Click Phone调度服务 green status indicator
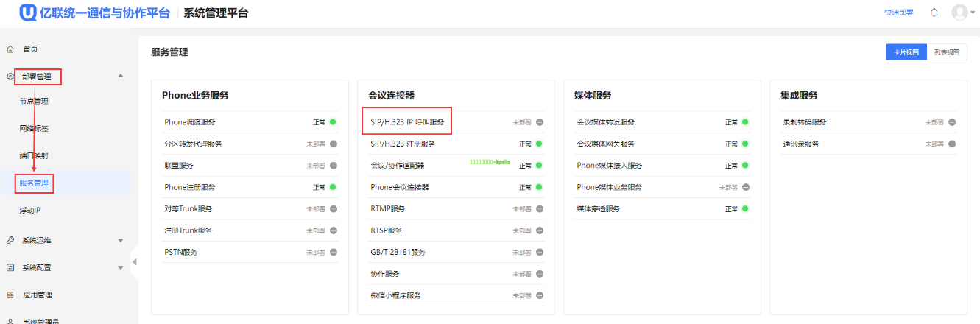The image size is (980, 324). coord(333,122)
